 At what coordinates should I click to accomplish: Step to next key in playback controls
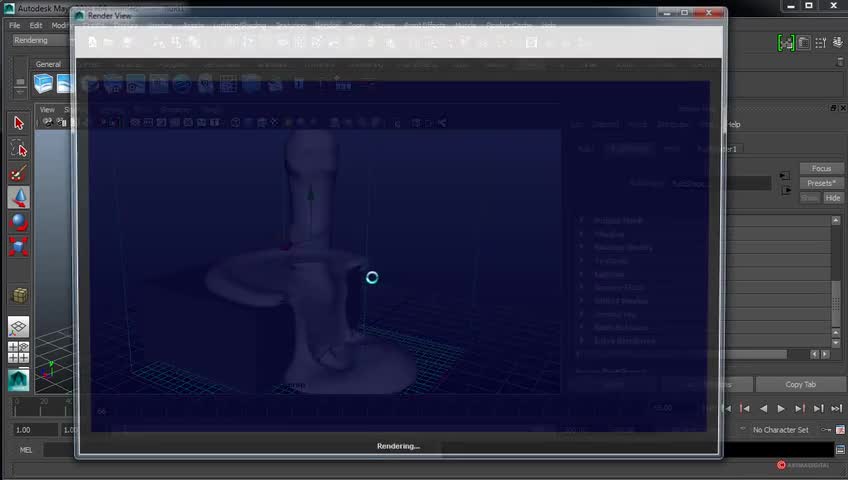coord(800,409)
